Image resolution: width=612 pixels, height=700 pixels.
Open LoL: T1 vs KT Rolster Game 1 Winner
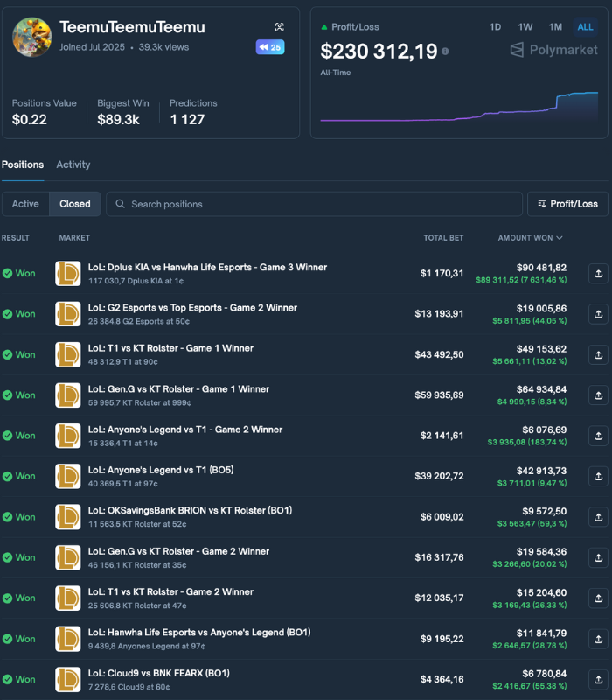coord(170,348)
